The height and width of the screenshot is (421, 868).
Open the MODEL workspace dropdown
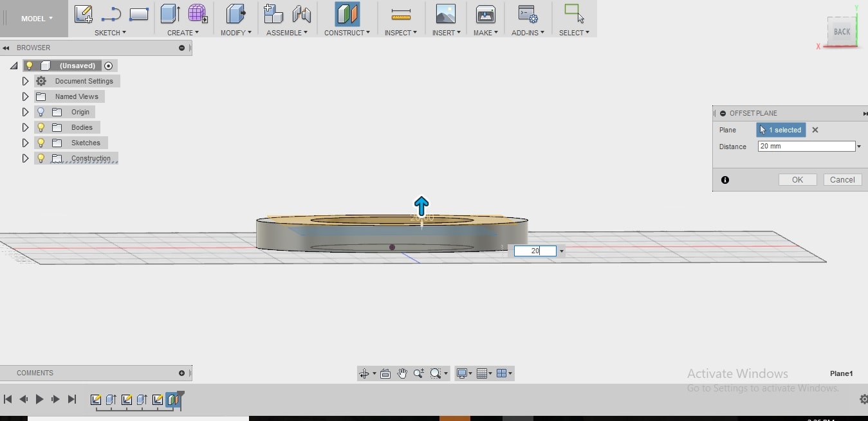37,19
